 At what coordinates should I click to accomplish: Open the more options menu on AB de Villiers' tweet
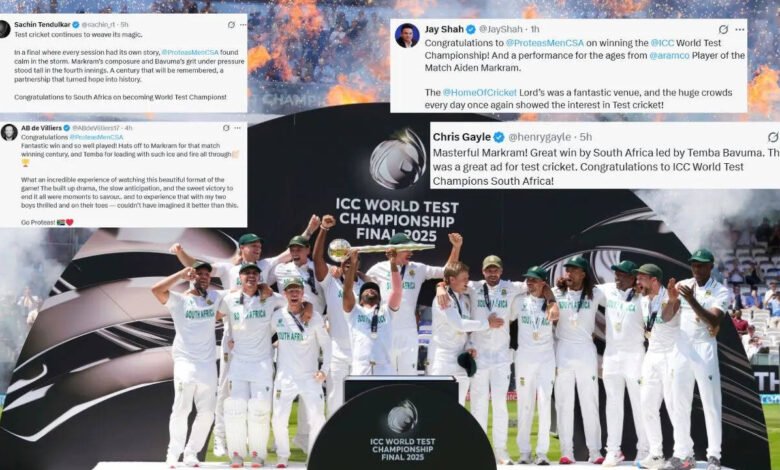click(237, 128)
